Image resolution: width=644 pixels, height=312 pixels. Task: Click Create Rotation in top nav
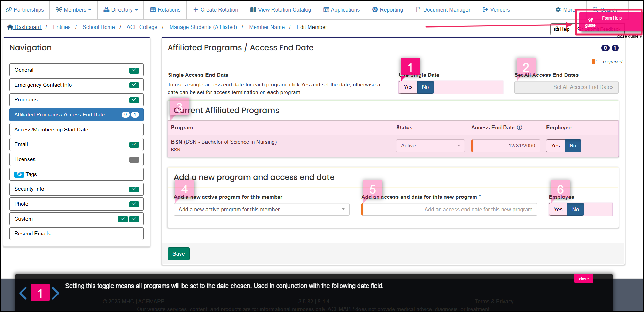tap(216, 10)
